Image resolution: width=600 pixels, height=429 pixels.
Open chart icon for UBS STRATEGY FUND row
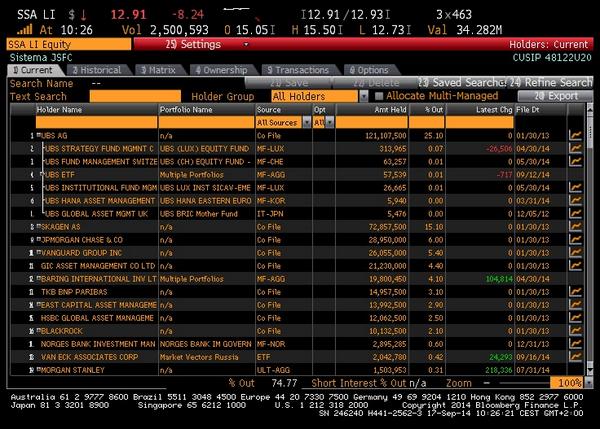(x=575, y=148)
